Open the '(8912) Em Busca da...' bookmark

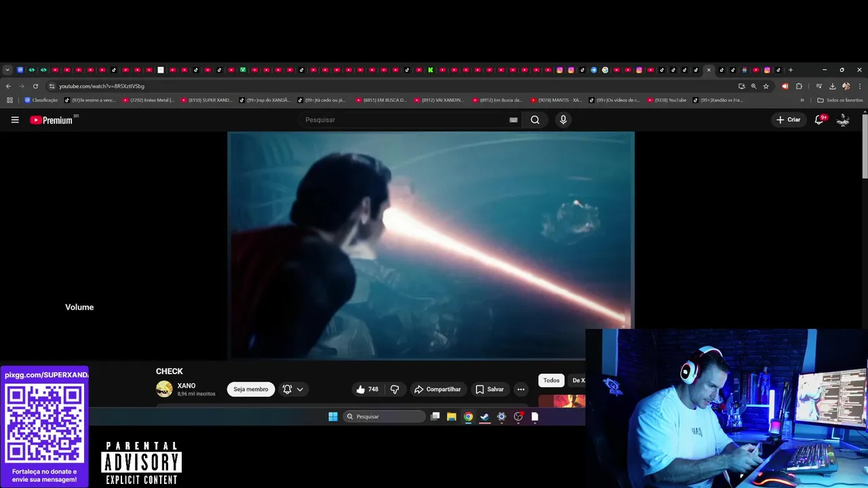(498, 100)
